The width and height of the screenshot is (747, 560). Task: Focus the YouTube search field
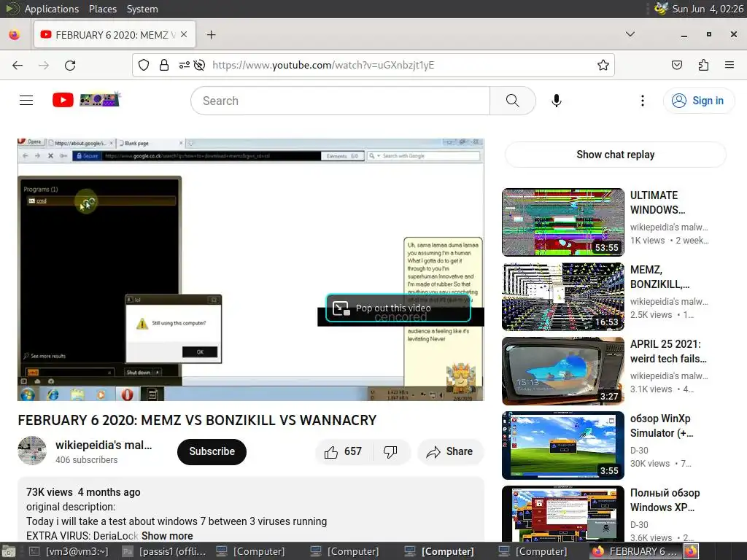(x=340, y=101)
